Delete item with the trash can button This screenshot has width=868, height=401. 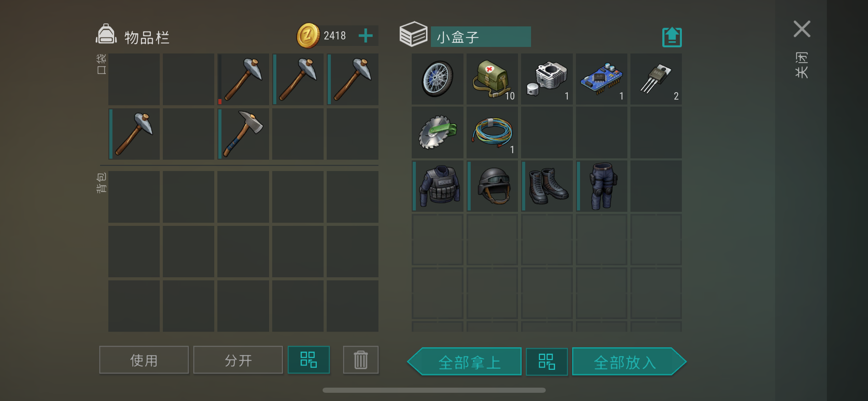click(x=361, y=360)
